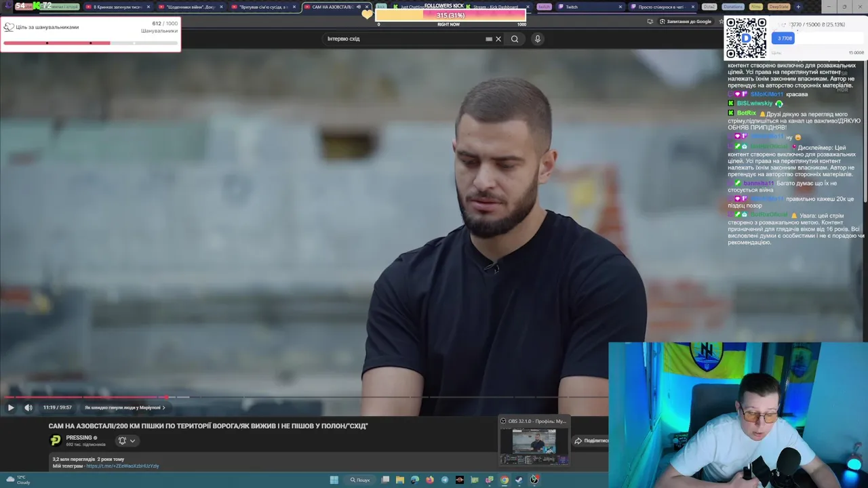Read the video title 'САМ НА АЗОВСТАЛІ/200 КМ ПІШКИ'
Image resolution: width=868 pixels, height=488 pixels.
[208, 426]
